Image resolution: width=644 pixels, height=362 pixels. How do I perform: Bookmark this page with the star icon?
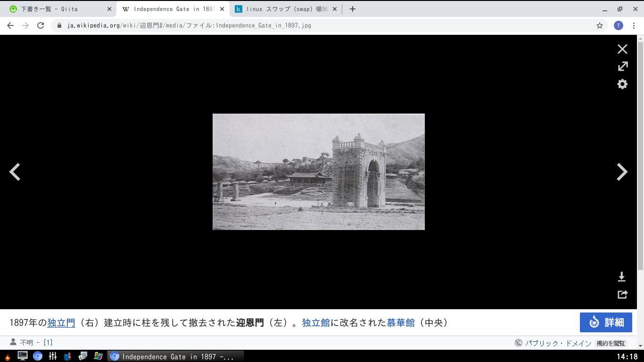point(599,25)
